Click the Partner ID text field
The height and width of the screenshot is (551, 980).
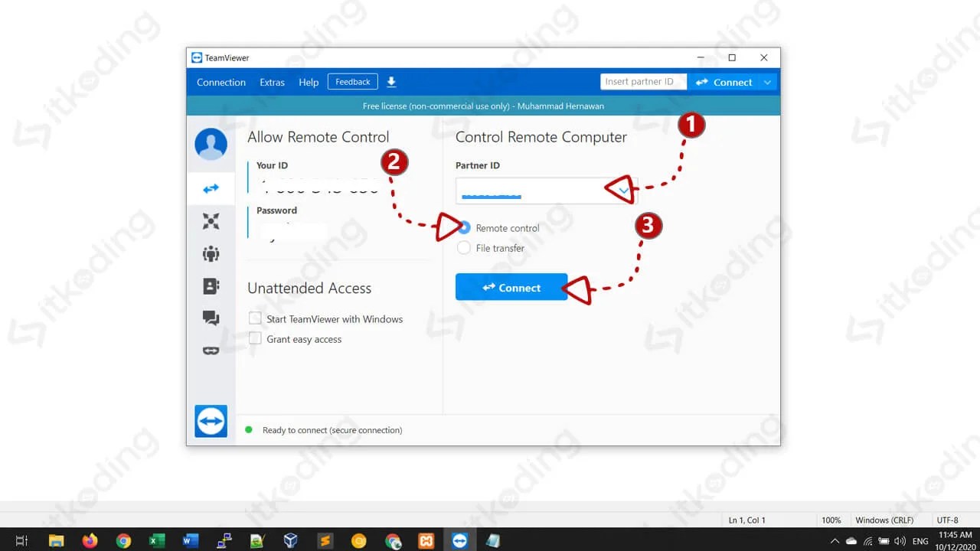click(547, 191)
